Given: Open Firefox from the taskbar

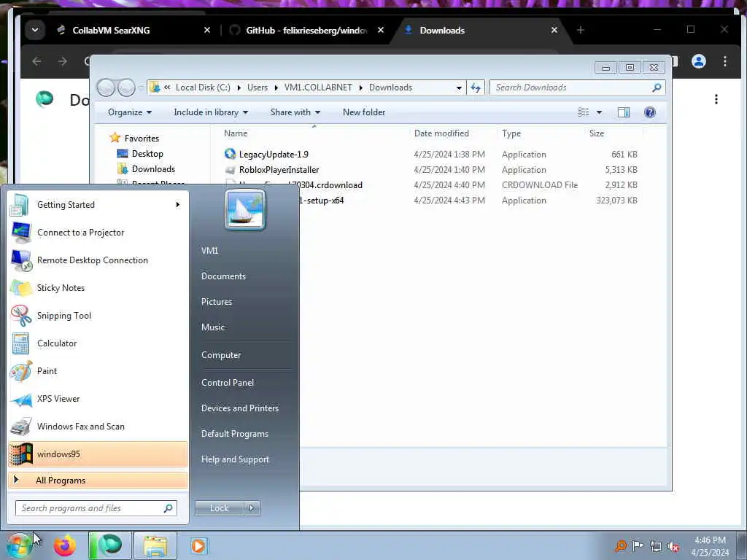Looking at the screenshot, I should tap(64, 545).
